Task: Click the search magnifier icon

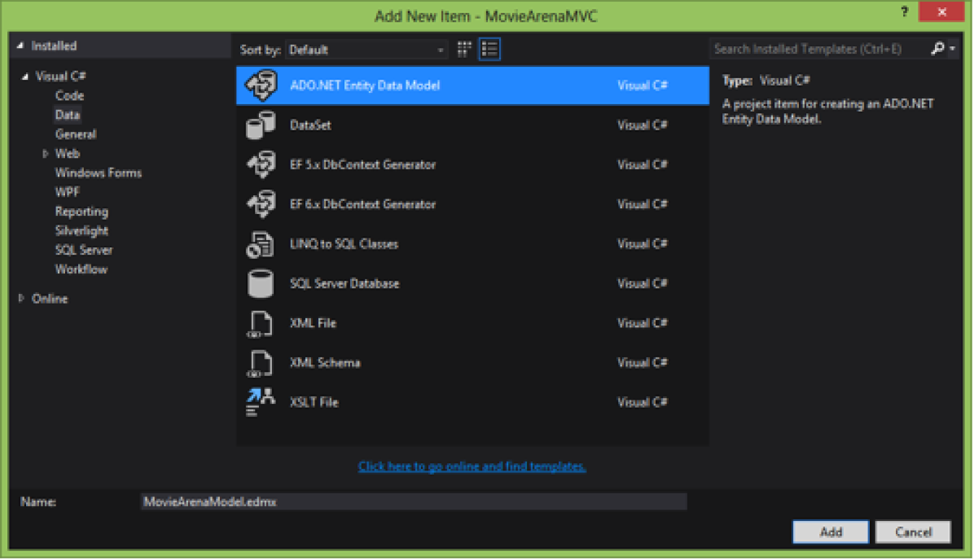Action: pos(937,48)
